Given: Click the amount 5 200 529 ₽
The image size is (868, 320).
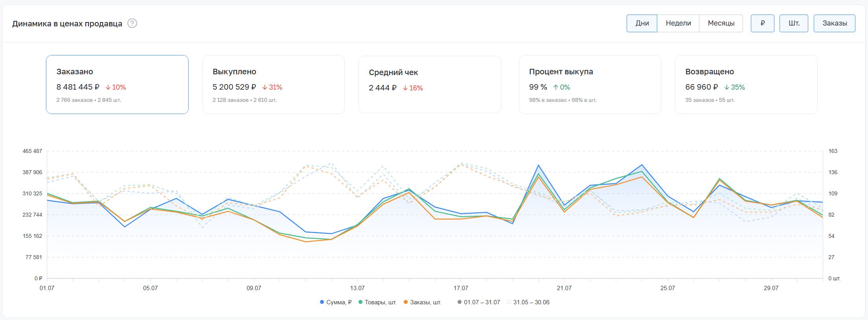Looking at the screenshot, I should coord(234,87).
